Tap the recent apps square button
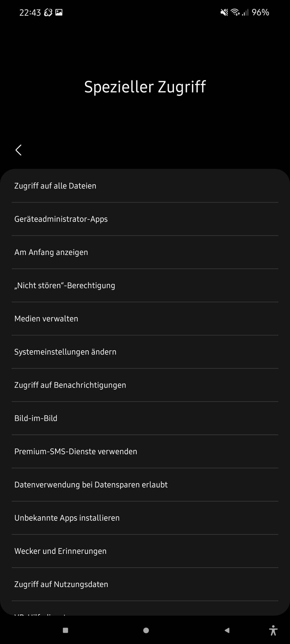Image resolution: width=290 pixels, height=644 pixels. click(x=65, y=630)
